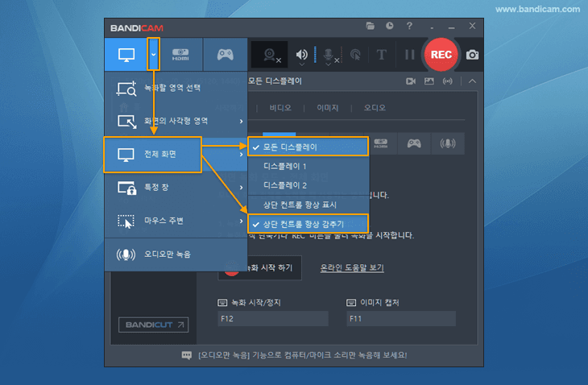Select the screen recording mode monitor icon

click(126, 55)
